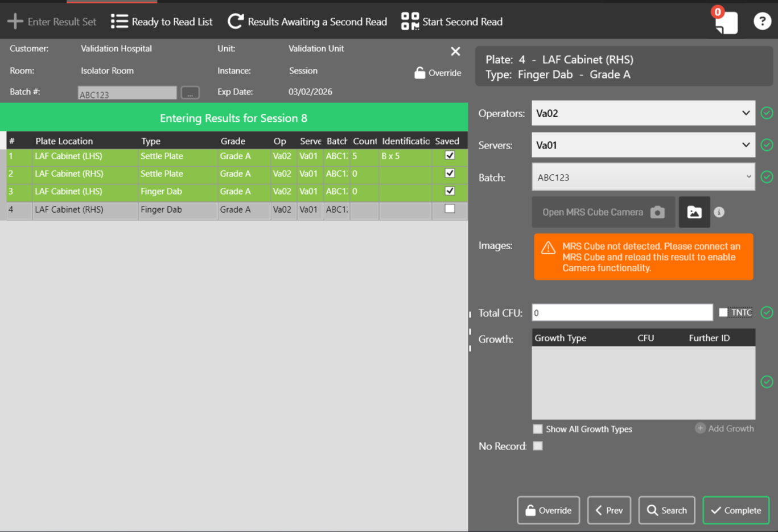Click the green check icon beside Total CFU
The height and width of the screenshot is (532, 778).
click(767, 312)
